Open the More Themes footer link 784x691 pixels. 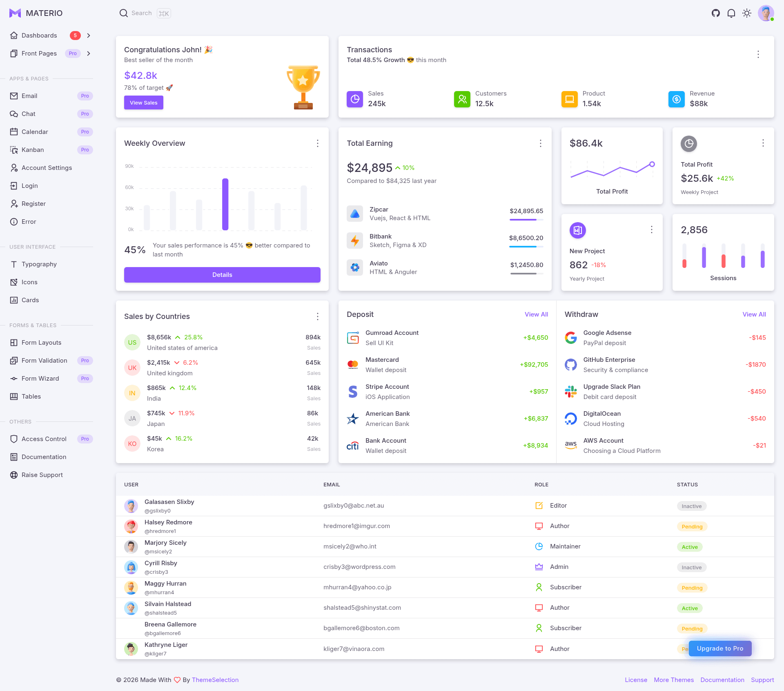pos(674,680)
